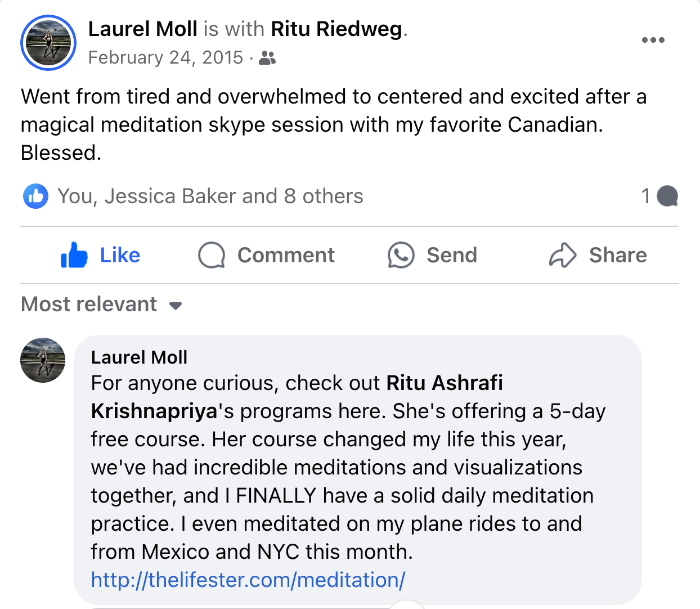Click Laurel Moll name above the comment
Viewport: 700px width, 609px height.
click(140, 357)
